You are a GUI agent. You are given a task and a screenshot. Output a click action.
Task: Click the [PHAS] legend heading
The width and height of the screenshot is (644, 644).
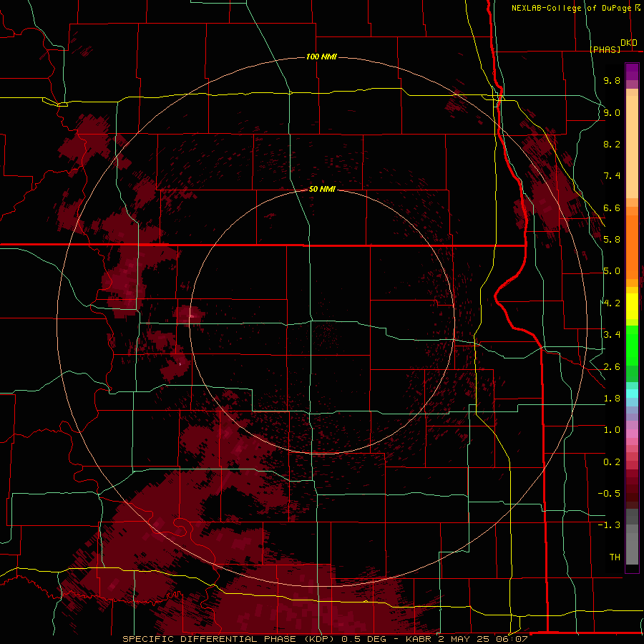coord(605,49)
